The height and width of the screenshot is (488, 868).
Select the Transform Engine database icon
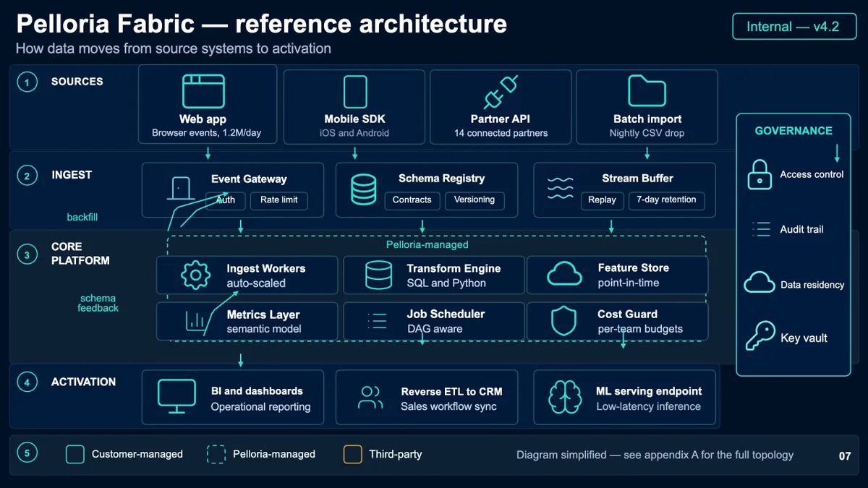[x=378, y=275]
